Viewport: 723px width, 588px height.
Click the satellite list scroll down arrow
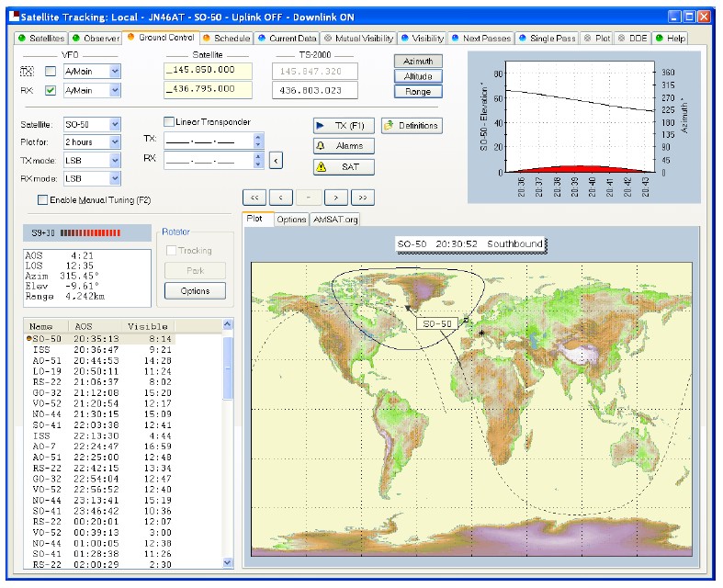coord(228,562)
